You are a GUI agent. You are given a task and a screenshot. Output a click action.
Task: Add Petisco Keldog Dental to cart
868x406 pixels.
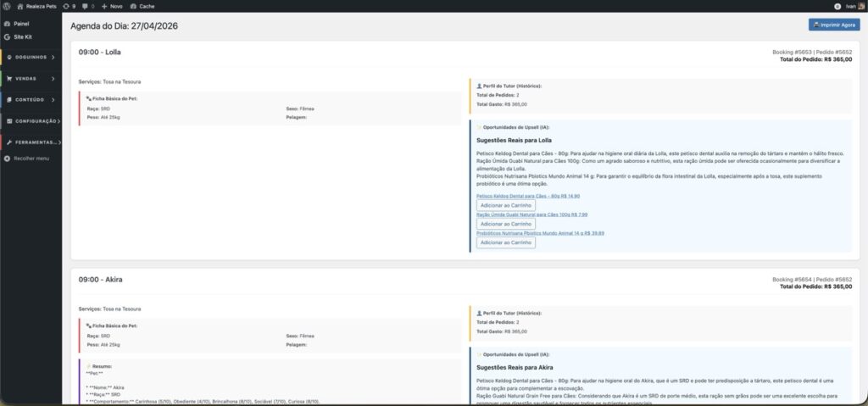coord(506,205)
